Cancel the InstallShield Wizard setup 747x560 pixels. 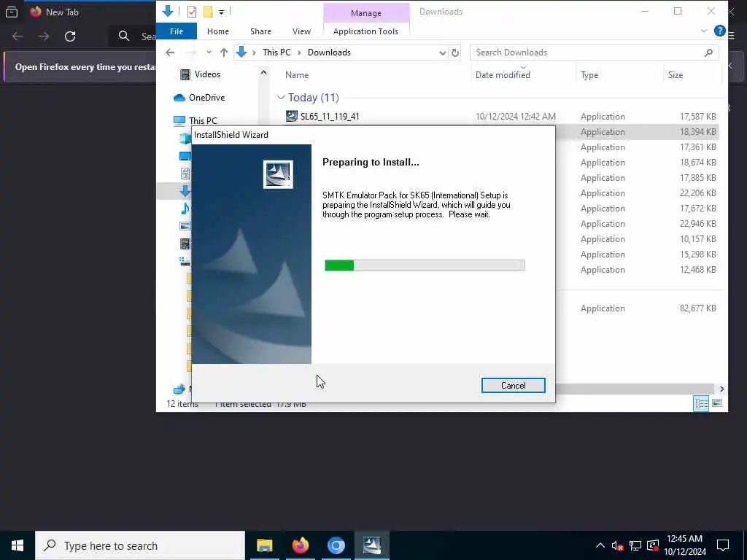513,385
